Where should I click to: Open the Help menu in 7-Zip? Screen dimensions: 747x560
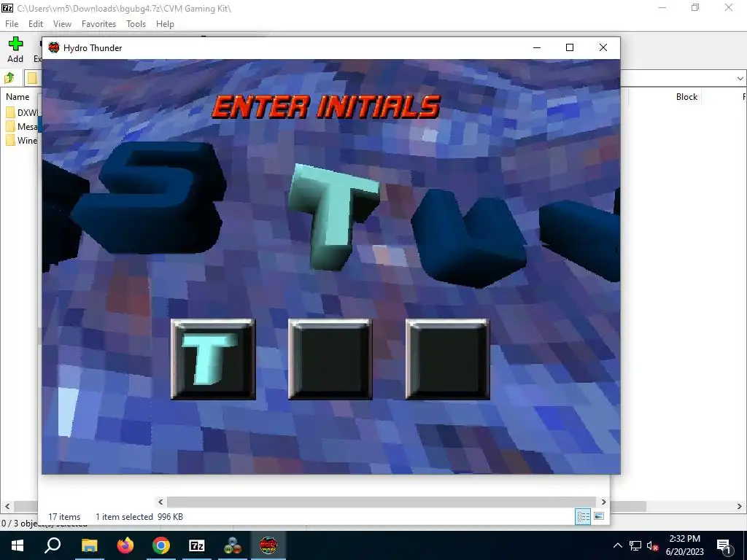(165, 24)
